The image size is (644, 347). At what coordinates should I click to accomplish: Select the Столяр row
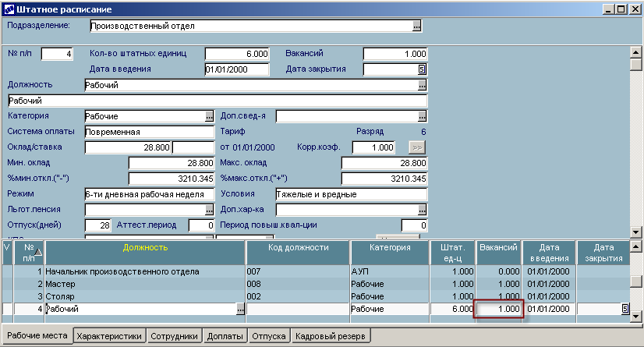316,296
